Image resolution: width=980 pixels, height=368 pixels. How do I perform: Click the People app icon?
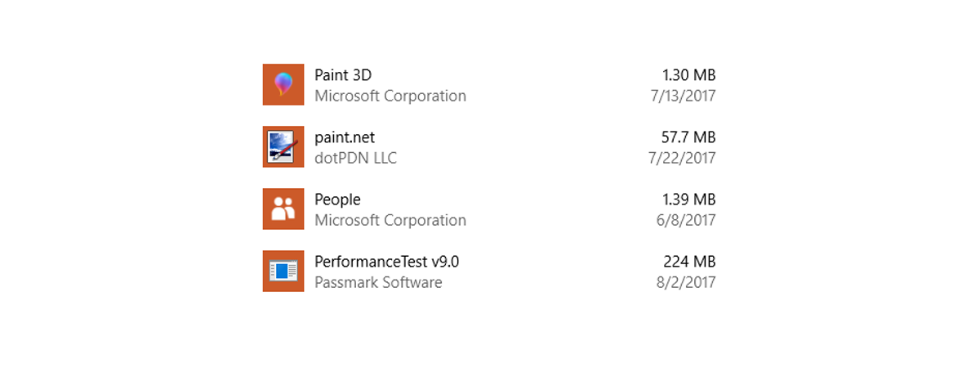click(283, 209)
